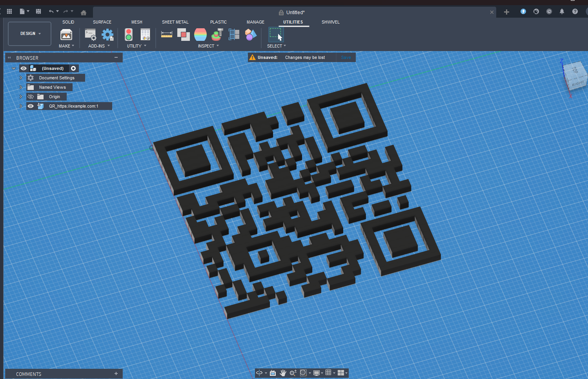Expand the Document Settings node
The image size is (588, 379).
21,78
